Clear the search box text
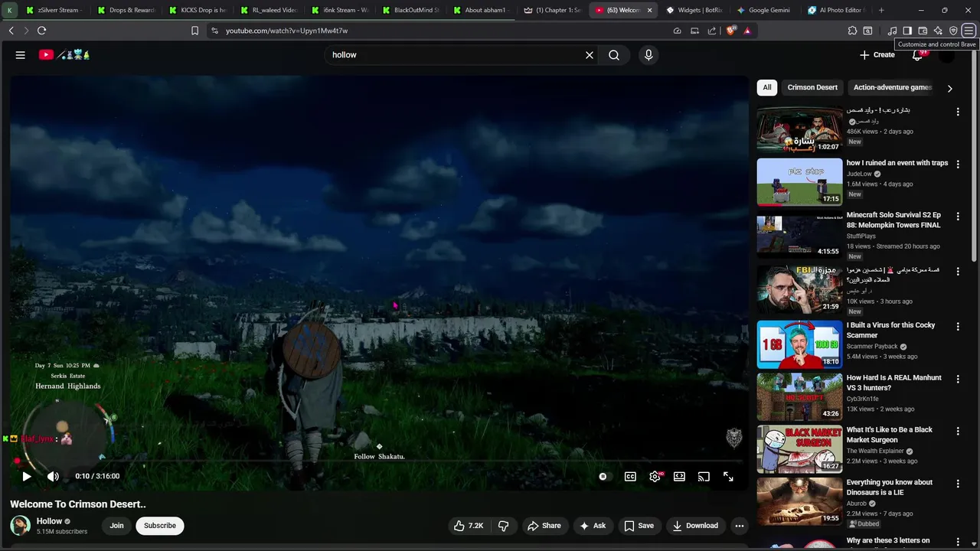Viewport: 980px width, 551px height. click(590, 55)
